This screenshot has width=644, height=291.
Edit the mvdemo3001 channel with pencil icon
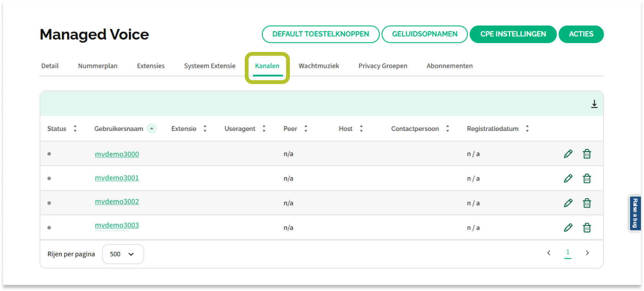coord(568,178)
